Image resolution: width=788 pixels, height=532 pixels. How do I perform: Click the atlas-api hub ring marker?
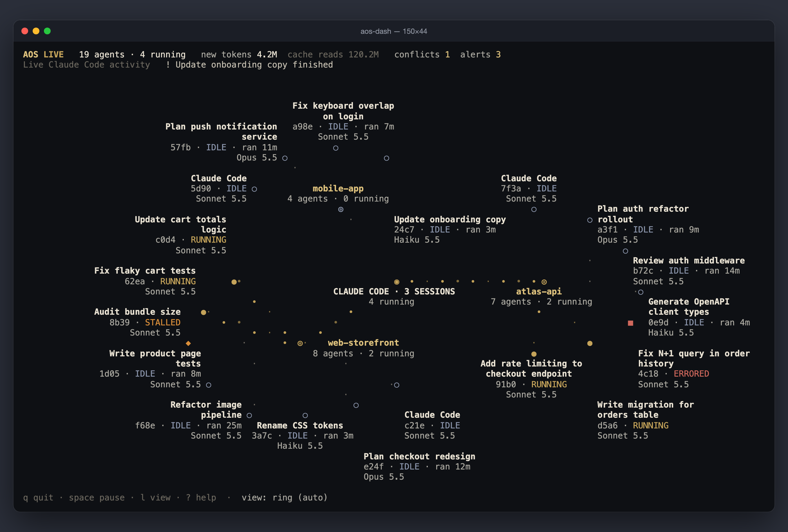pyautogui.click(x=544, y=282)
